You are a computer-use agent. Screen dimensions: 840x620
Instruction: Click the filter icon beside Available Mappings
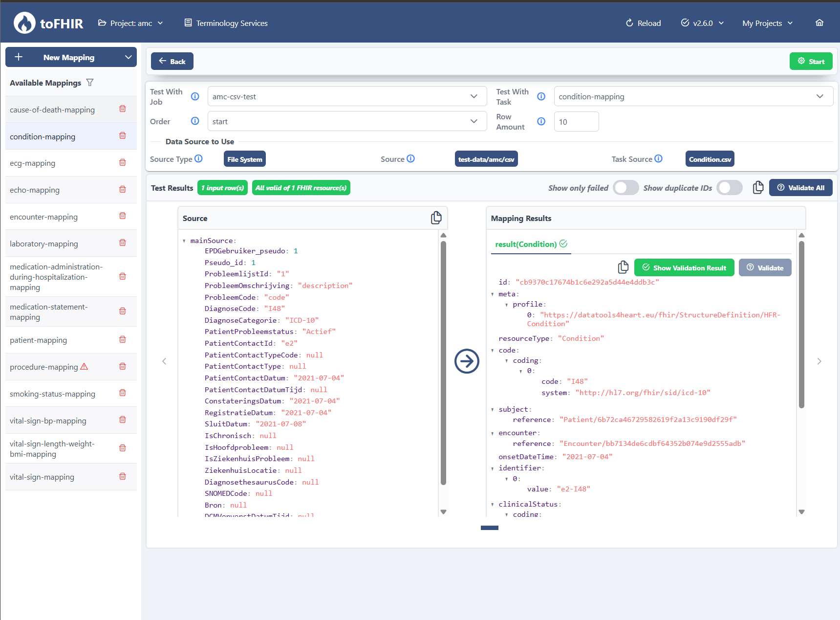pos(90,83)
